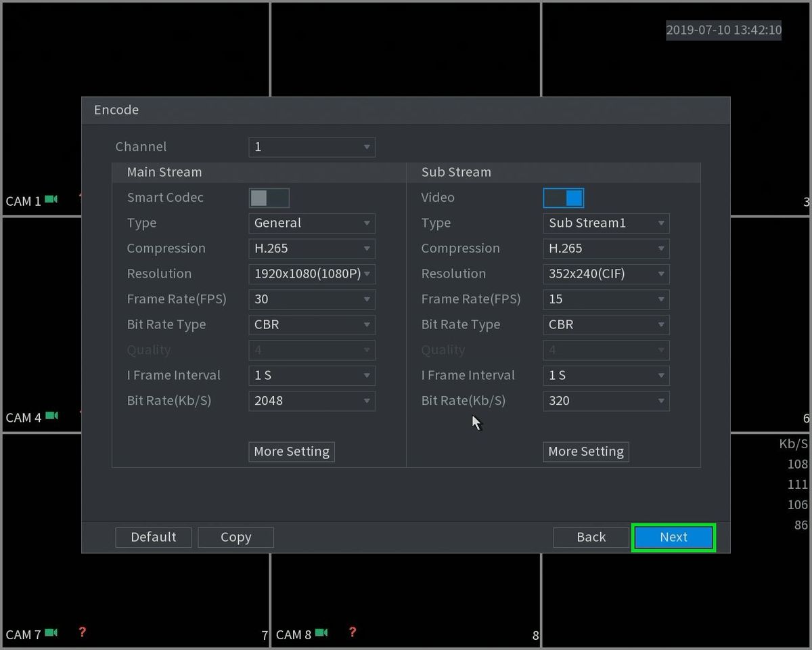Click the Default button
This screenshot has height=650, width=812.
coord(154,537)
